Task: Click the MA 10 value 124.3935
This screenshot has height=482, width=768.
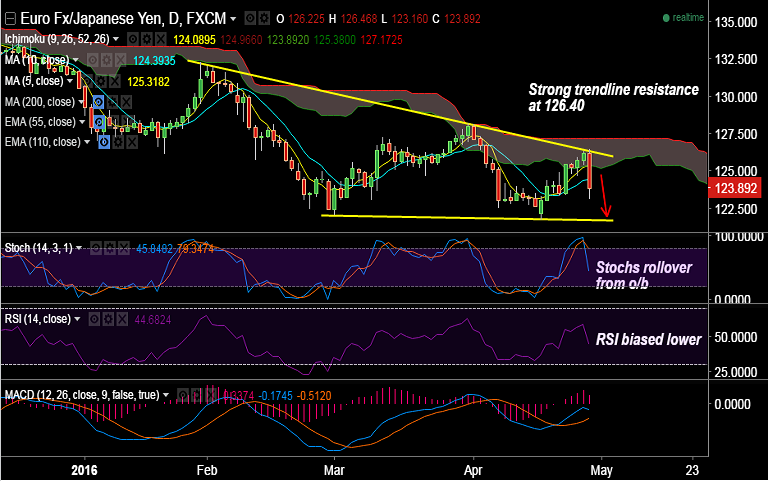Action: pyautogui.click(x=154, y=61)
